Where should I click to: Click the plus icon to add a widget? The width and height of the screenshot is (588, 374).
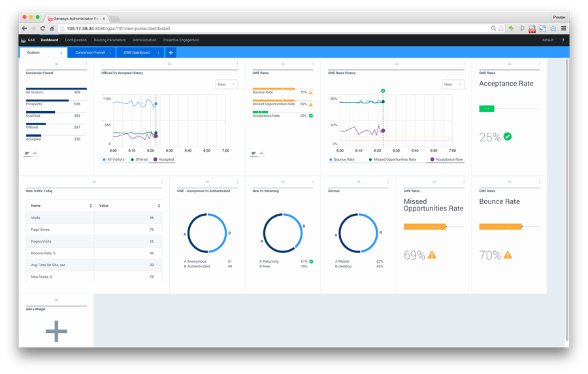(x=56, y=331)
